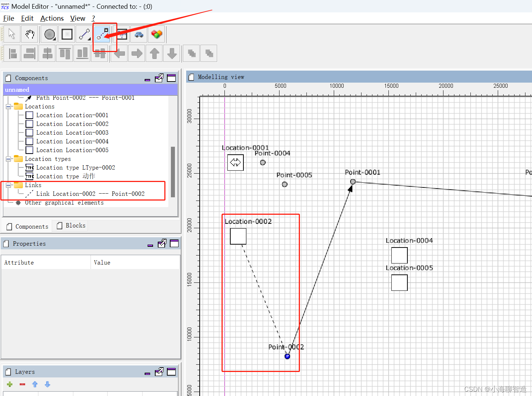
Task: Choose the create location tool
Action: click(x=67, y=34)
